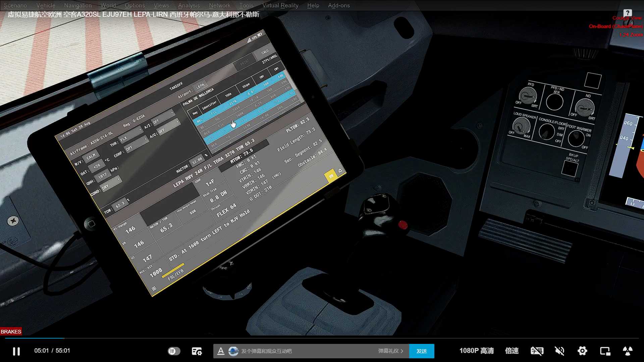Viewport: 644px width, 362px height.
Task: Open the Views menu
Action: (x=161, y=5)
